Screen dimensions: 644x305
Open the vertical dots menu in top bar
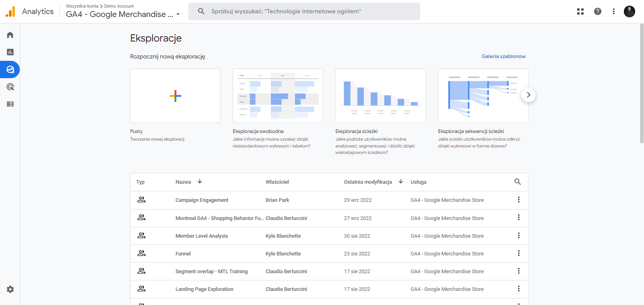click(x=613, y=11)
